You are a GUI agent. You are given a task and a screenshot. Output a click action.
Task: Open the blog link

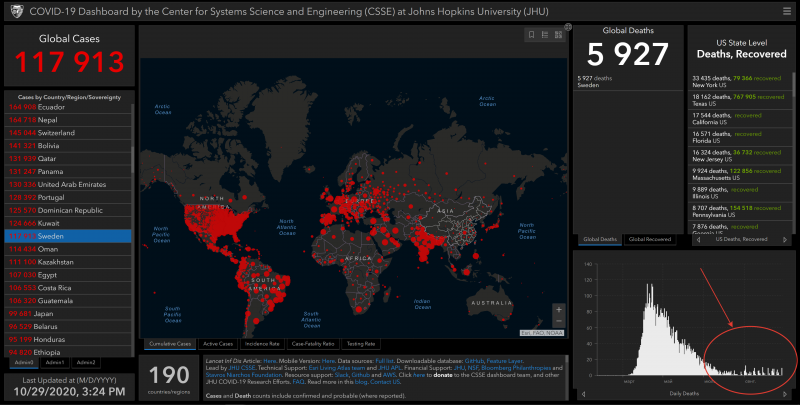coord(361,382)
